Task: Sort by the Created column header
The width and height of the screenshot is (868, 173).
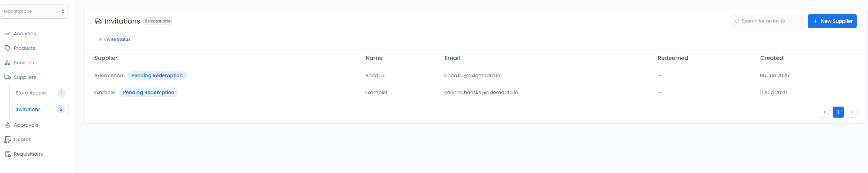Action: (x=771, y=58)
